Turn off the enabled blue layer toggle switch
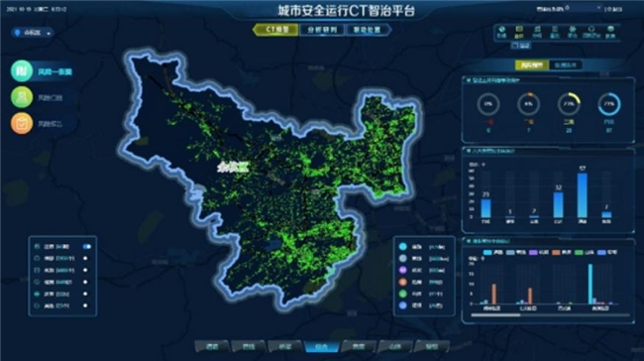The width and height of the screenshot is (644, 361). (x=86, y=247)
